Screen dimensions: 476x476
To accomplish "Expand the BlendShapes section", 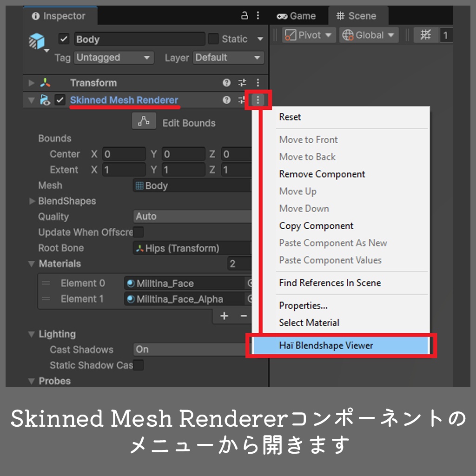I will click(32, 201).
